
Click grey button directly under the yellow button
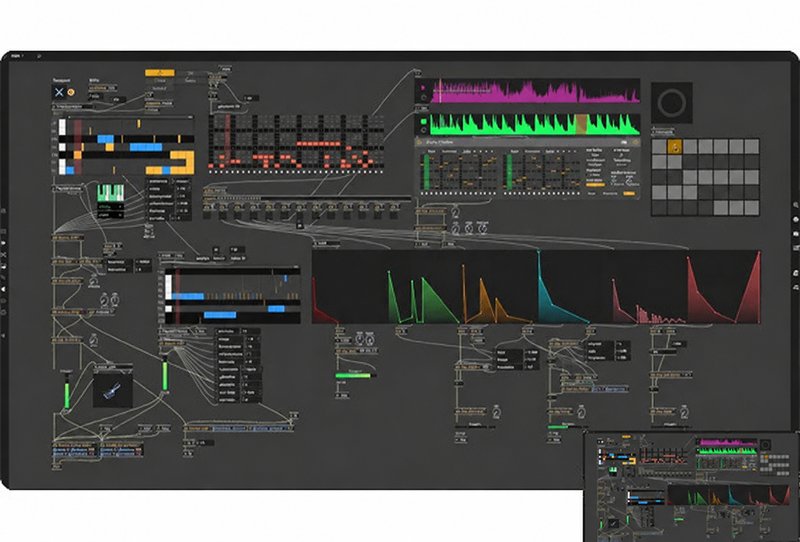coord(160,81)
